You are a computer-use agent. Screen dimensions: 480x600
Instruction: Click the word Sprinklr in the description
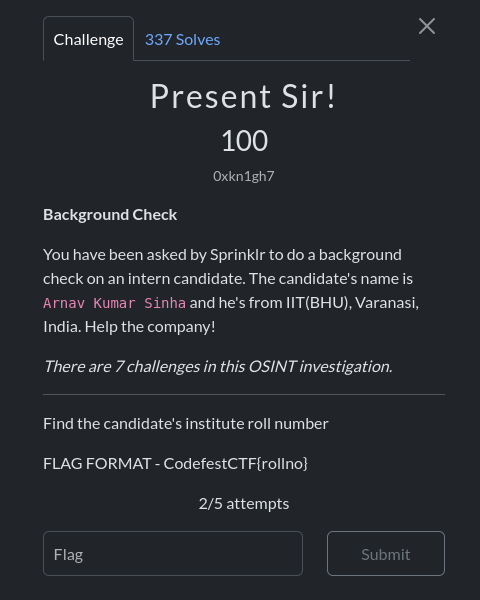click(x=237, y=255)
